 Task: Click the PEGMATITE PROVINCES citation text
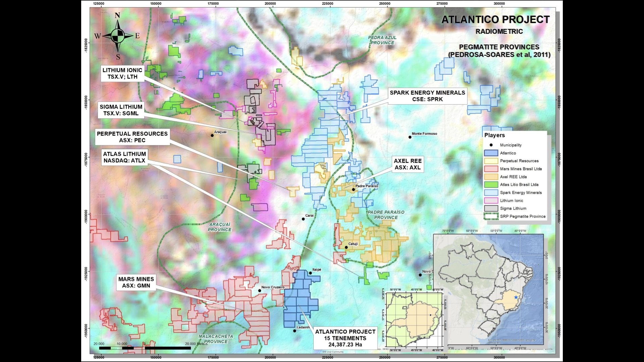(499, 51)
